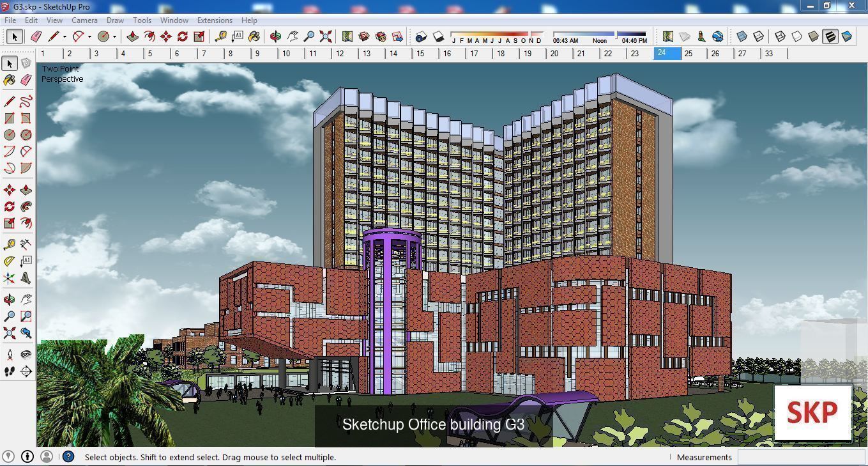This screenshot has height=466, width=868.
Task: Select Paint Bucket in the left tool palette
Action: pos(10,80)
